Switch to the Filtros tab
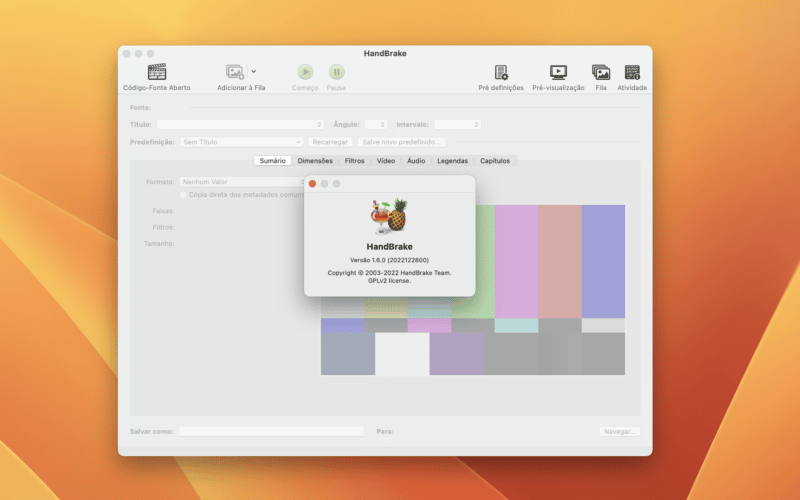This screenshot has height=500, width=800. tap(354, 161)
